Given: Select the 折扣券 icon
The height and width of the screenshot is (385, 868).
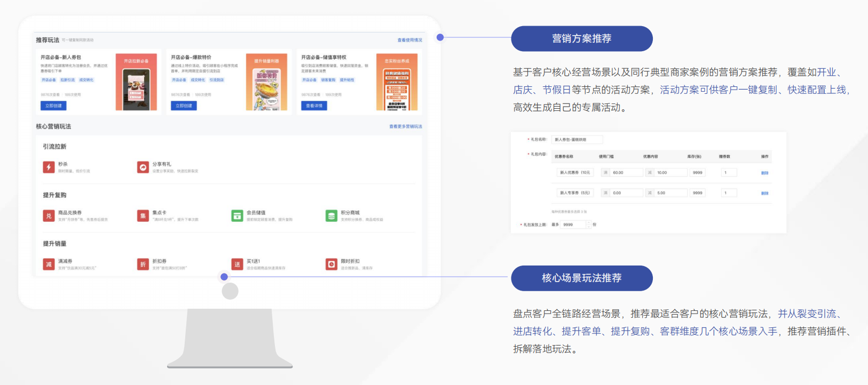Looking at the screenshot, I should tap(143, 264).
